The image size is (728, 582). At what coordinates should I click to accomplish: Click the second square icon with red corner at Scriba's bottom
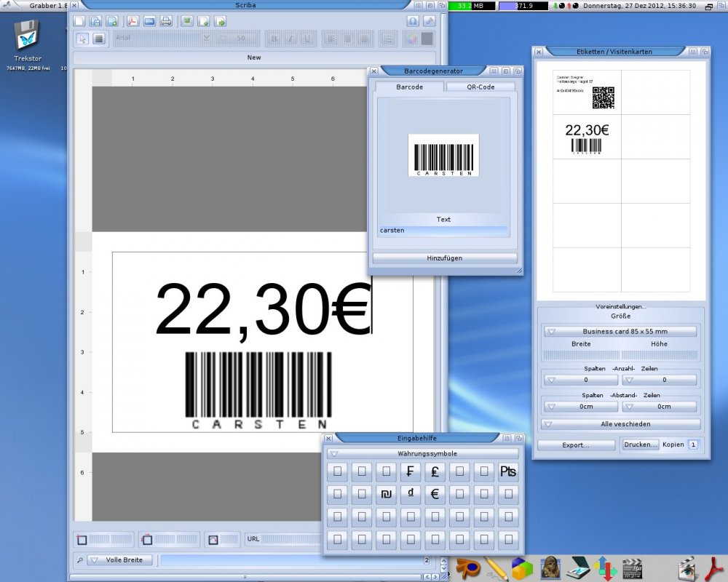pyautogui.click(x=147, y=539)
